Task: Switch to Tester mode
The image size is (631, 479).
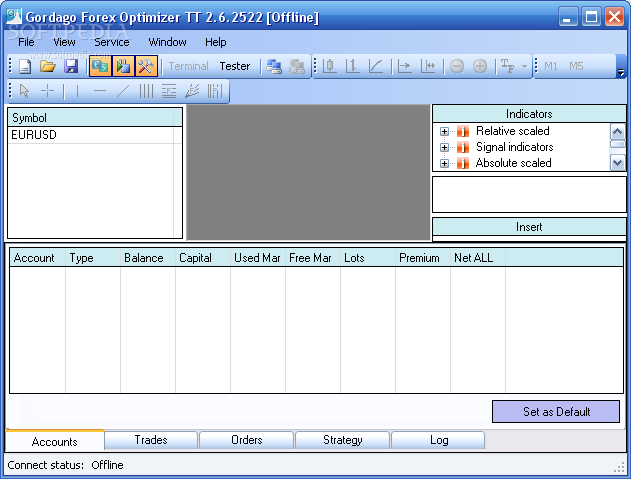Action: (235, 66)
